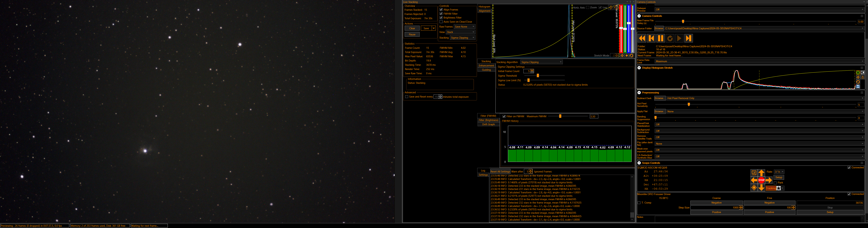Open the Frame Rate Limit dropdown

(759, 61)
